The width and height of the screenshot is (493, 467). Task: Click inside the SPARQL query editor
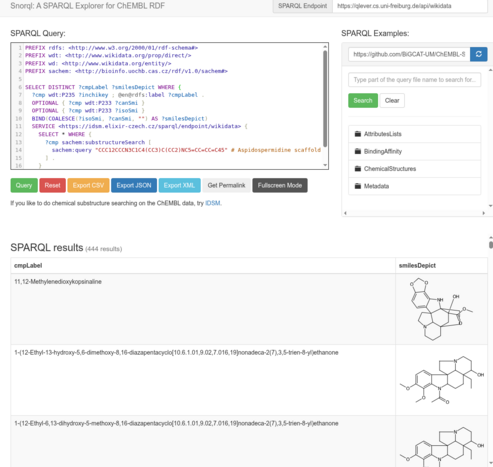coord(169,106)
